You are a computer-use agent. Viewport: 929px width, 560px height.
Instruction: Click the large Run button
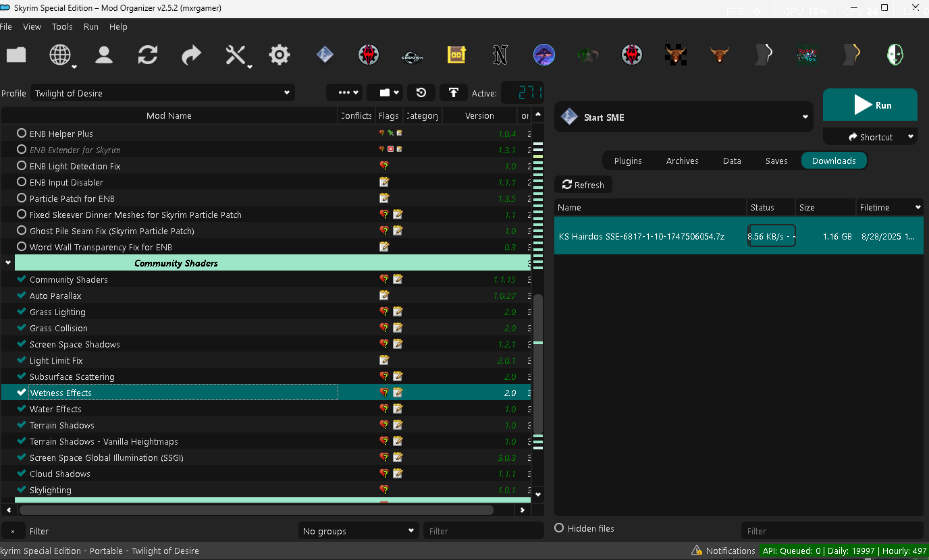[870, 105]
